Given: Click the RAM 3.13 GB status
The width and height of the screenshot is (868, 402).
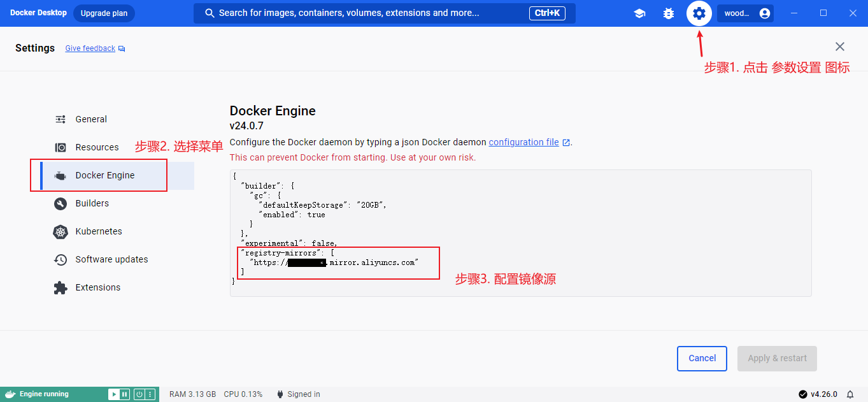Looking at the screenshot, I should [192, 394].
